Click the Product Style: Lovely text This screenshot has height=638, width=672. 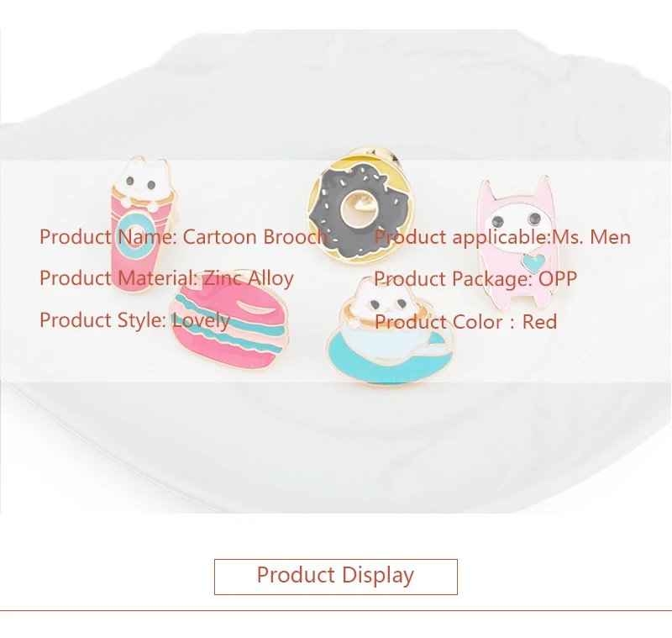point(134,320)
